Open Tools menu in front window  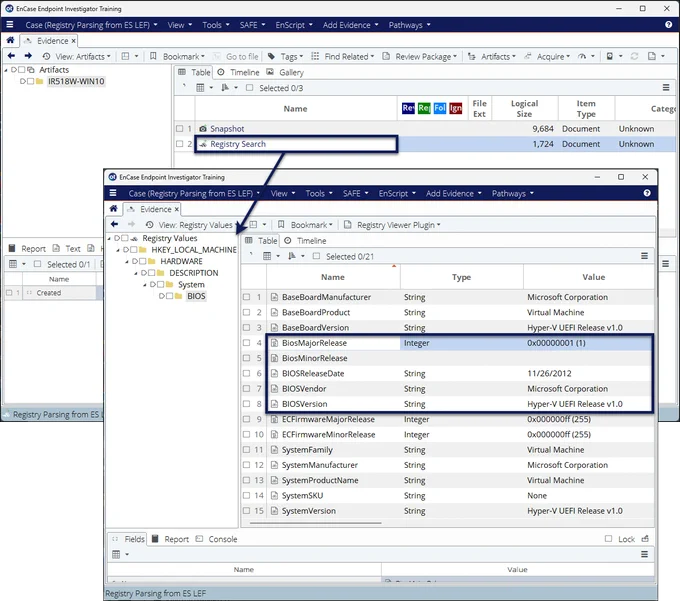tap(319, 193)
